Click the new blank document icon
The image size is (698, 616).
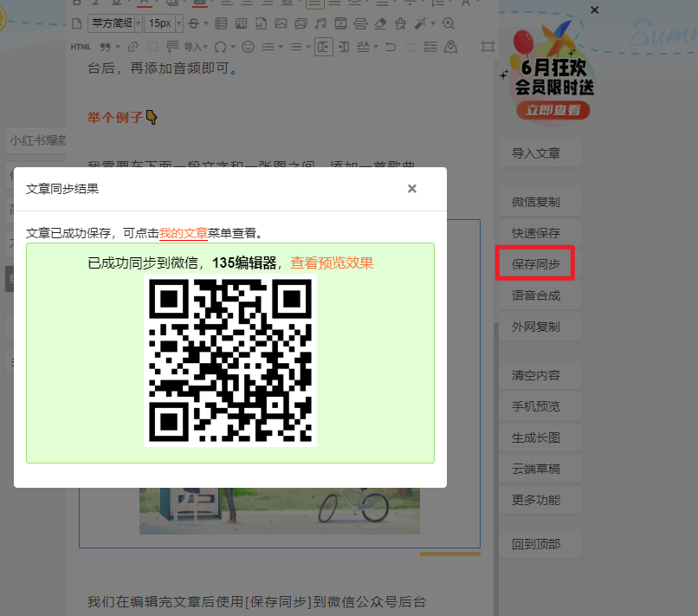(x=76, y=23)
